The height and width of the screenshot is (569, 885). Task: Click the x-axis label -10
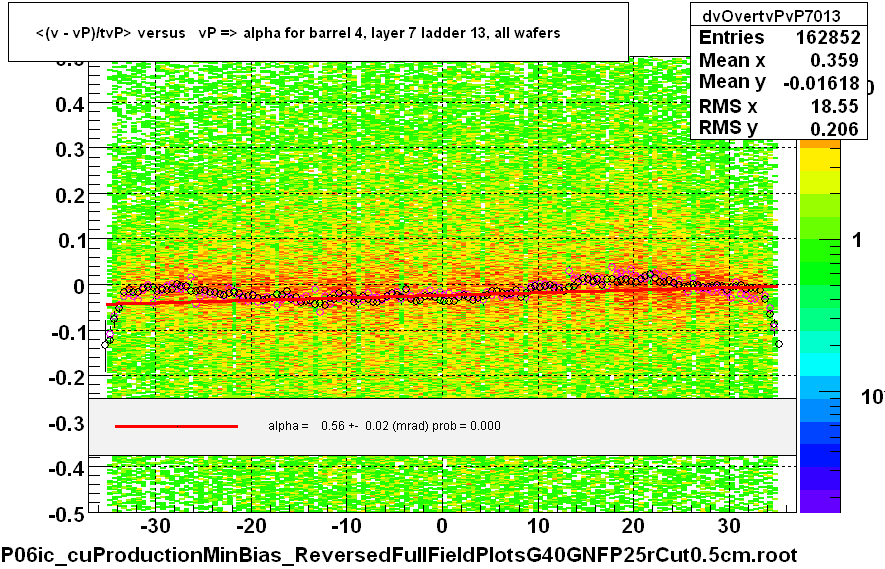(x=346, y=526)
